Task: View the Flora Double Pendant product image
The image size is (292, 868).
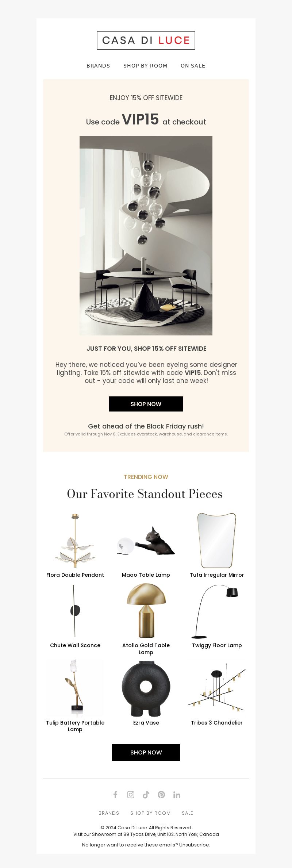Action: click(75, 541)
